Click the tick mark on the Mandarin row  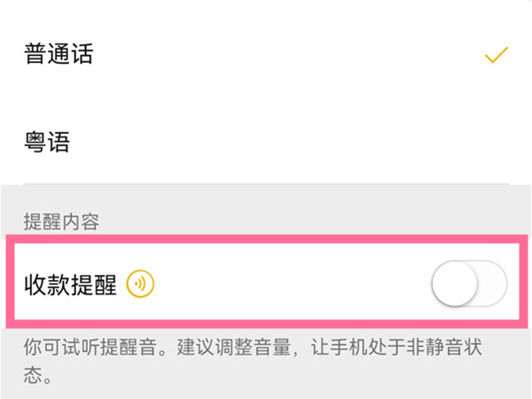[x=496, y=55]
